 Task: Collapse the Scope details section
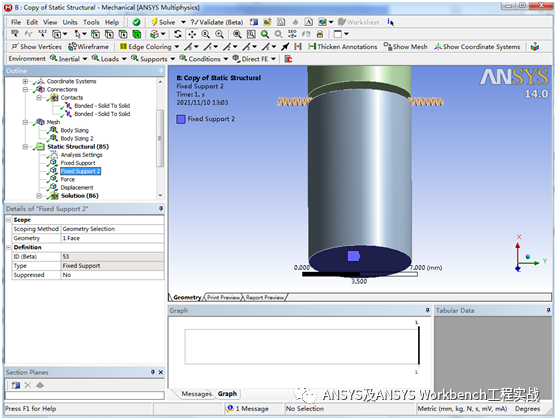(9, 220)
